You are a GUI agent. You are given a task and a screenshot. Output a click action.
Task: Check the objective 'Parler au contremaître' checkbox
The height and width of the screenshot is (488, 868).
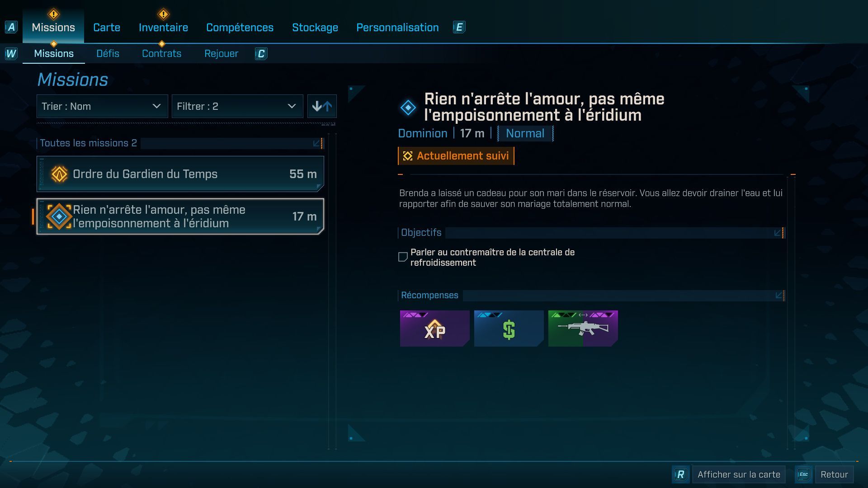click(x=402, y=257)
